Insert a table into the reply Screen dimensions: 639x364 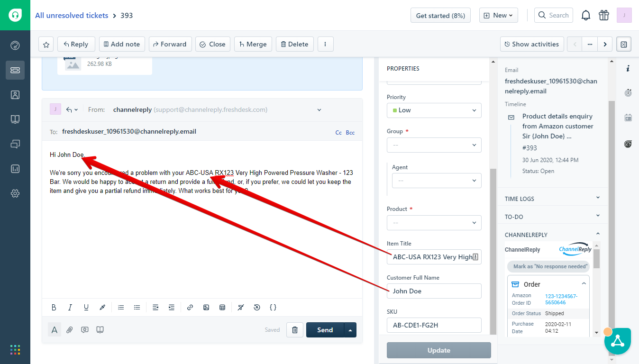pyautogui.click(x=222, y=308)
